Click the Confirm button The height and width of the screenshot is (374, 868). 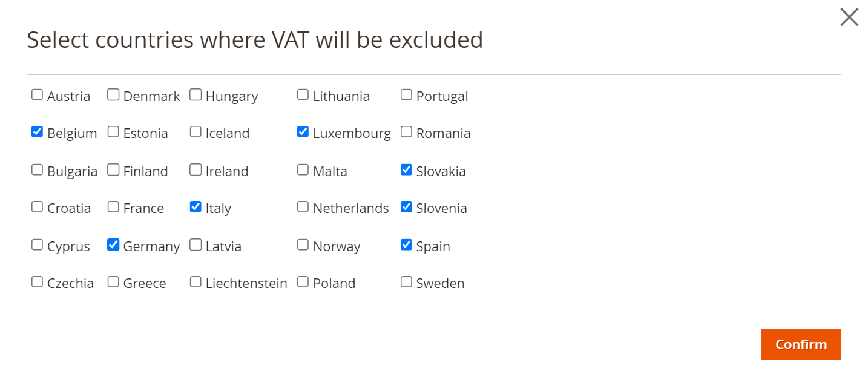click(801, 344)
